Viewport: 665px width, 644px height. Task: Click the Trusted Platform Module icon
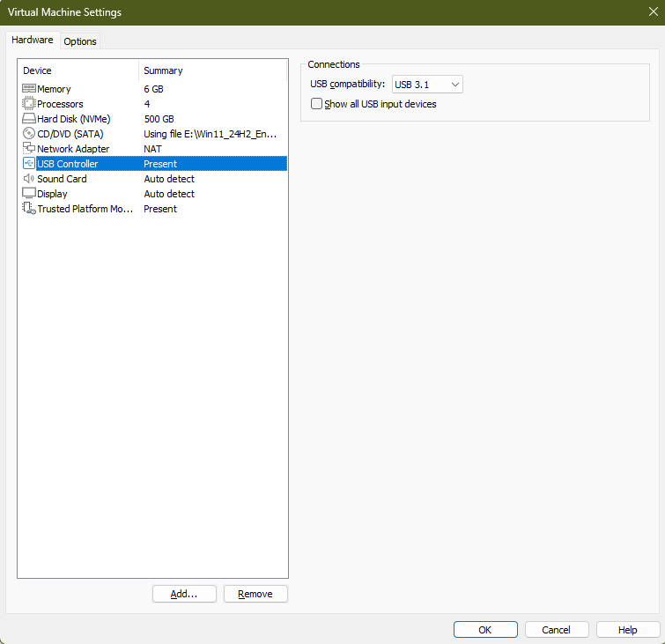29,208
